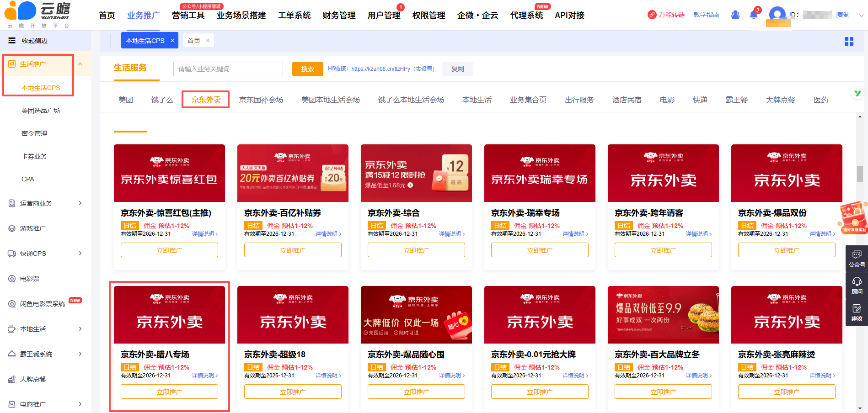
Task: Collapse the 生活推广 sidebar section
Action: tap(80, 64)
